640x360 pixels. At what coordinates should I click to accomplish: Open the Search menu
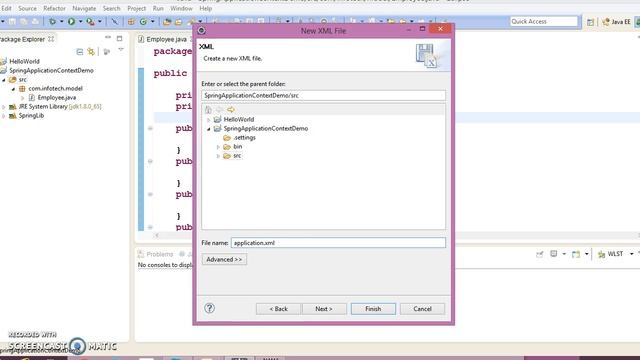(x=111, y=8)
